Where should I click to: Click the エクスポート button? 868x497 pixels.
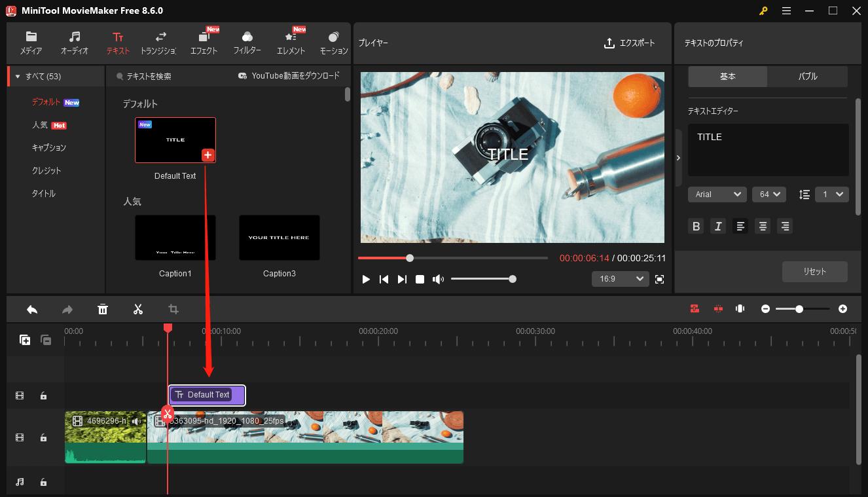pyautogui.click(x=629, y=43)
